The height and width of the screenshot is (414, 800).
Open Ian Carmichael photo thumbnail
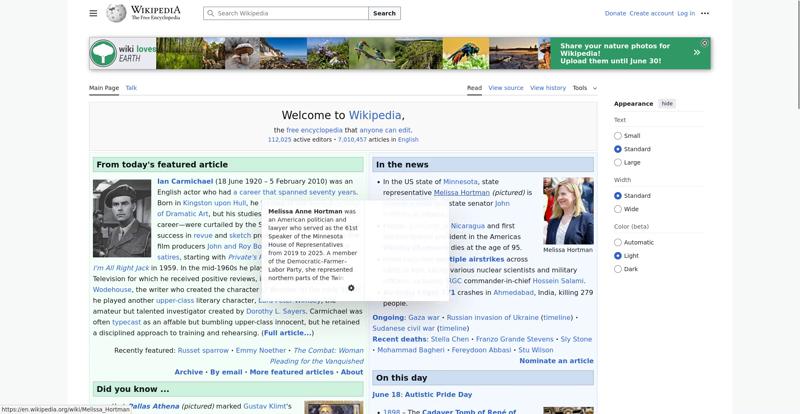click(122, 218)
